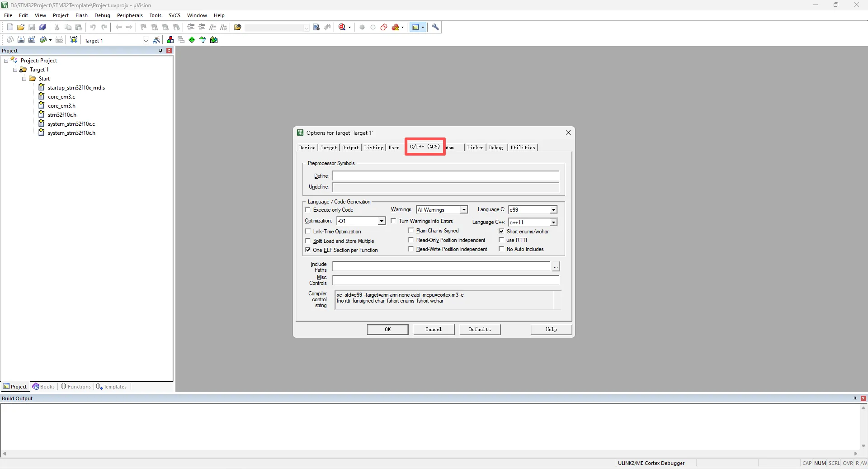Indent selected lines icon
The image size is (868, 469).
(191, 27)
